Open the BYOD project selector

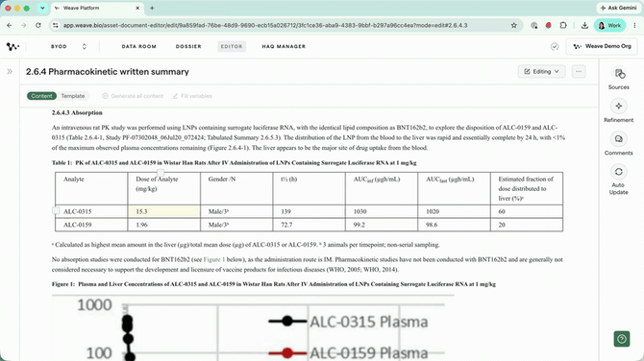pyautogui.click(x=68, y=46)
